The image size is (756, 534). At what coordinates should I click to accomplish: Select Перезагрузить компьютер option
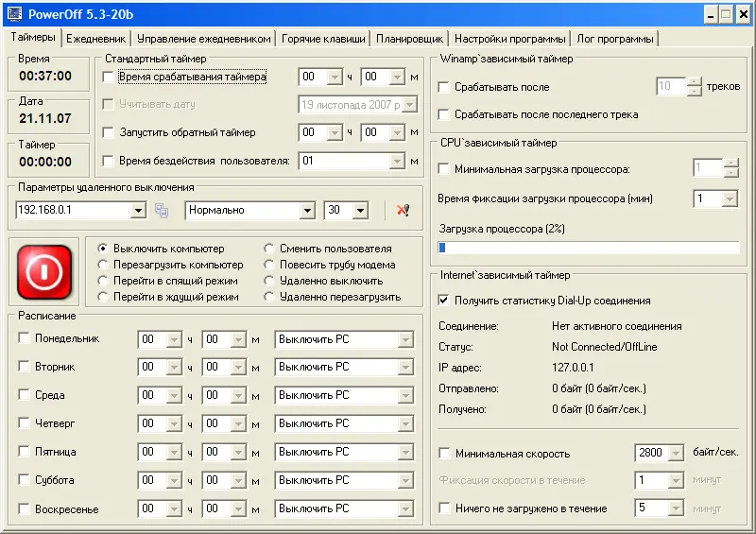click(x=102, y=265)
